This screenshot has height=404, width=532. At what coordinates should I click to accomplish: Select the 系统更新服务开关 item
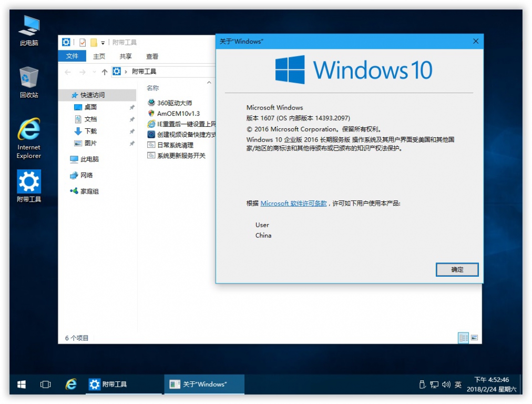pos(177,156)
